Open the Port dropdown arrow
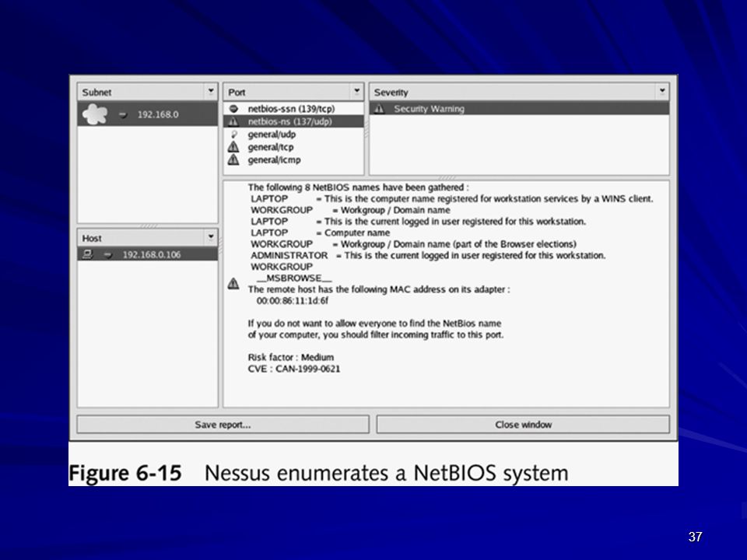This screenshot has width=747, height=560. pos(357,92)
